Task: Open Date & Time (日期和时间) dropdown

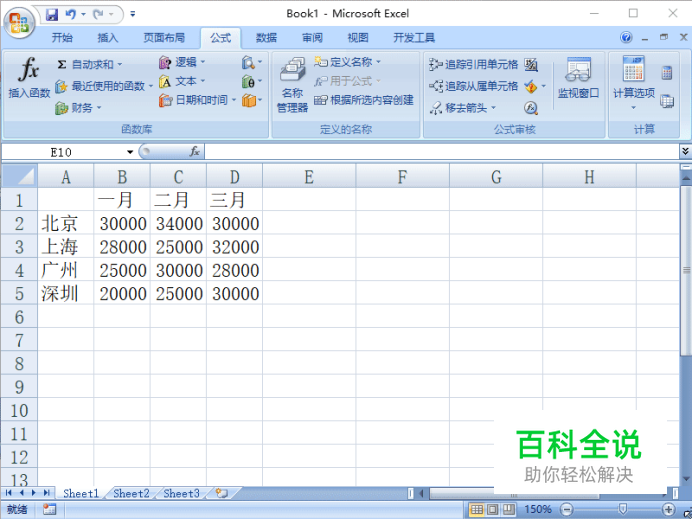Action: (x=197, y=100)
